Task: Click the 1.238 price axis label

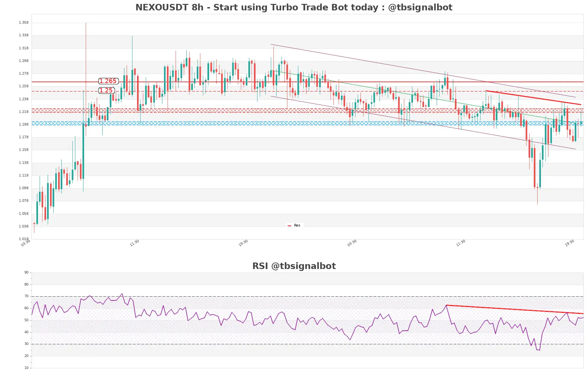Action: coord(24,99)
